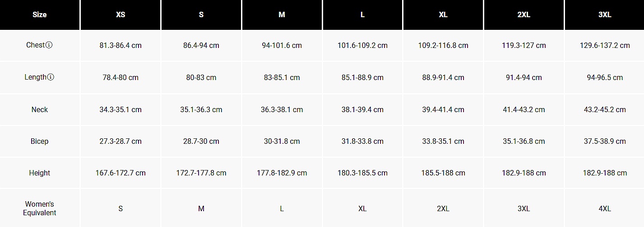Viewport: 644px width, 227px height.
Task: Click the 2XL size header
Action: 524,14
